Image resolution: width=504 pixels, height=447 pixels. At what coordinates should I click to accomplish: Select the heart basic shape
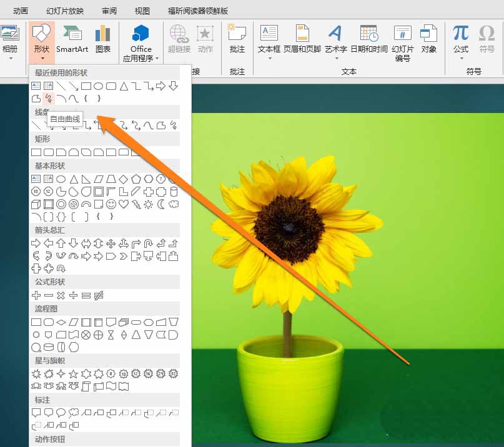coord(124,204)
